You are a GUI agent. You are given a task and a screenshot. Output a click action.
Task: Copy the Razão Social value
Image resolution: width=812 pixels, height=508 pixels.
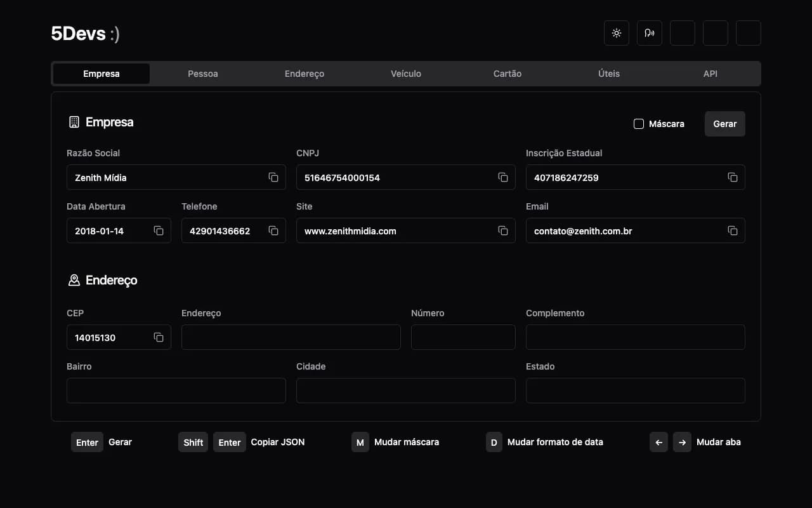pyautogui.click(x=273, y=178)
